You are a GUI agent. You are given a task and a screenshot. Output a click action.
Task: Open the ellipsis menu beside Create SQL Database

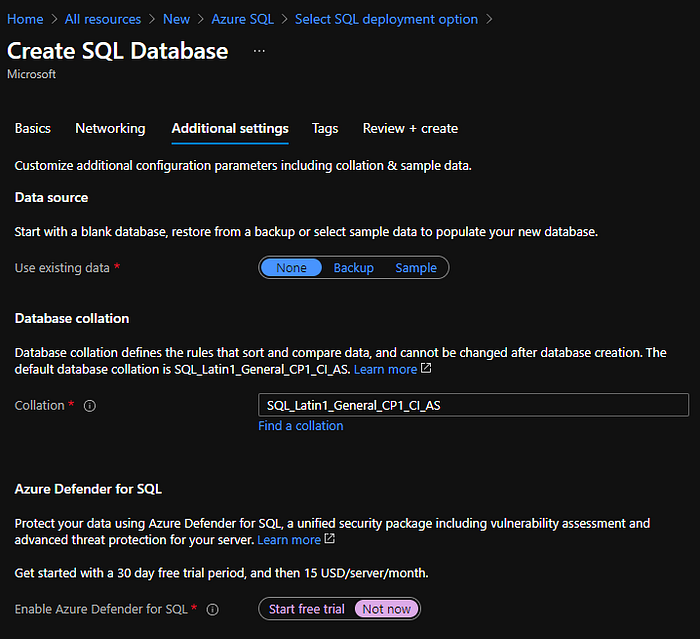tap(259, 51)
